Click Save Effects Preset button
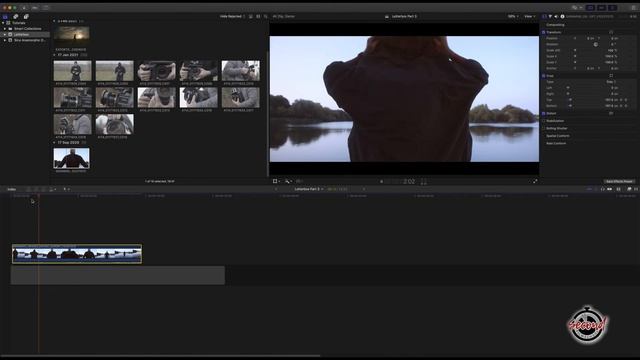This screenshot has width=640, height=360. [x=619, y=181]
